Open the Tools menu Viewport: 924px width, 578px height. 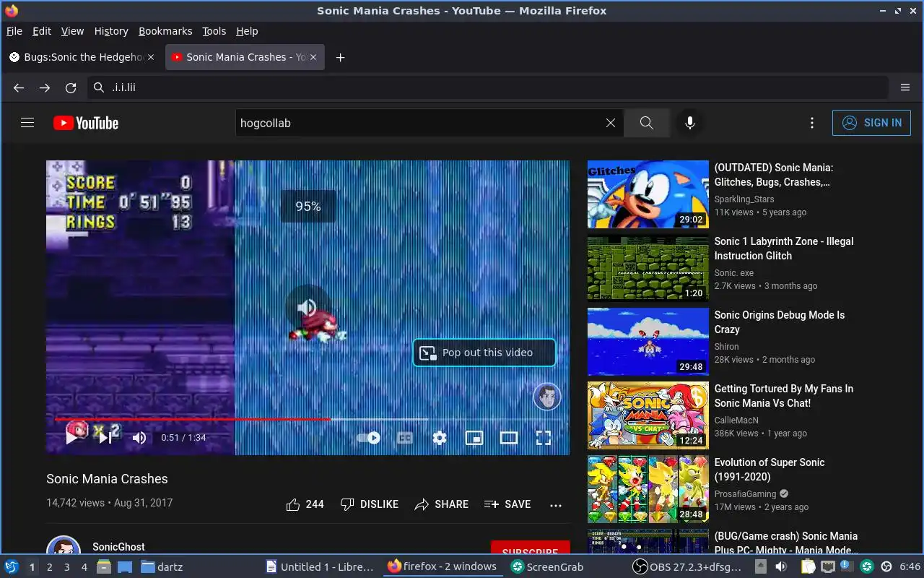(x=214, y=31)
